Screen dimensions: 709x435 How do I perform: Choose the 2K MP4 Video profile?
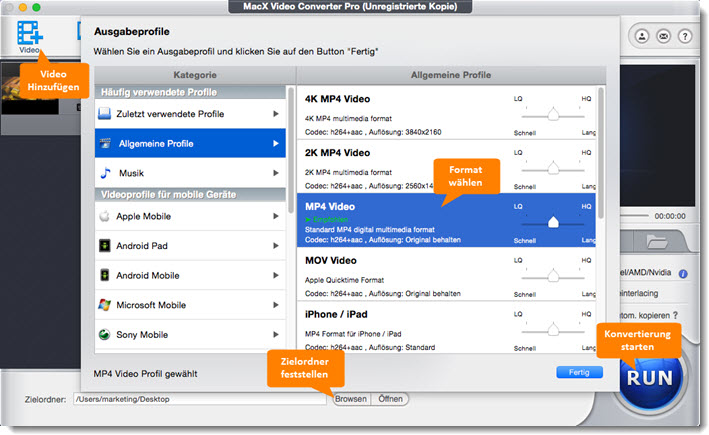coord(446,166)
